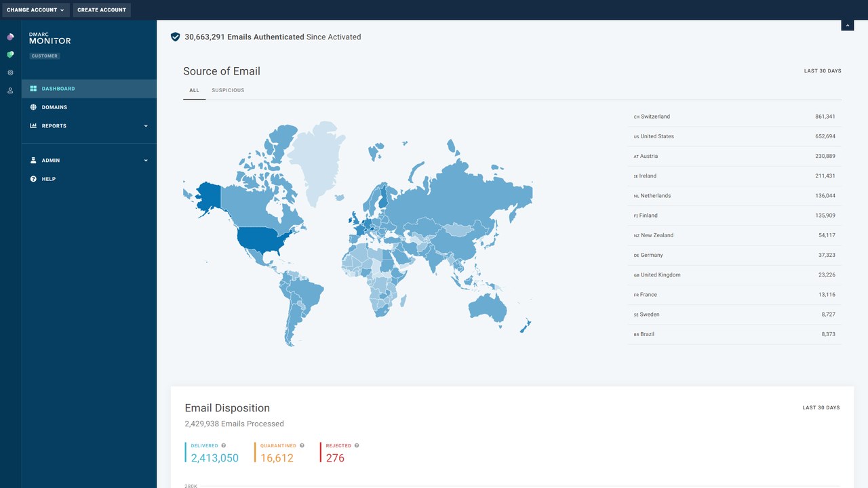Viewport: 868px width, 488px height.
Task: Click the 30,663,291 Emails Authenticated text
Action: (244, 37)
